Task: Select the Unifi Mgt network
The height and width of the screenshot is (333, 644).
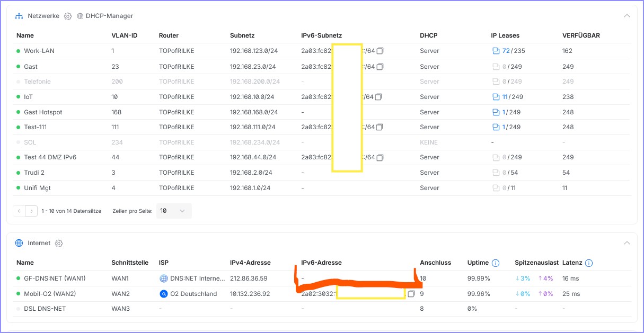Action: (x=37, y=188)
